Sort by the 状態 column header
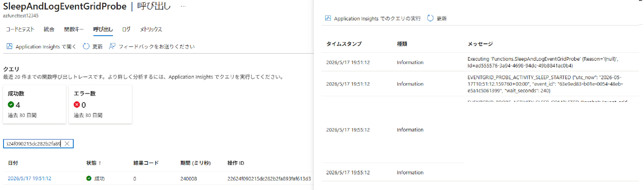Screen dimensions: 644x190 94,163
